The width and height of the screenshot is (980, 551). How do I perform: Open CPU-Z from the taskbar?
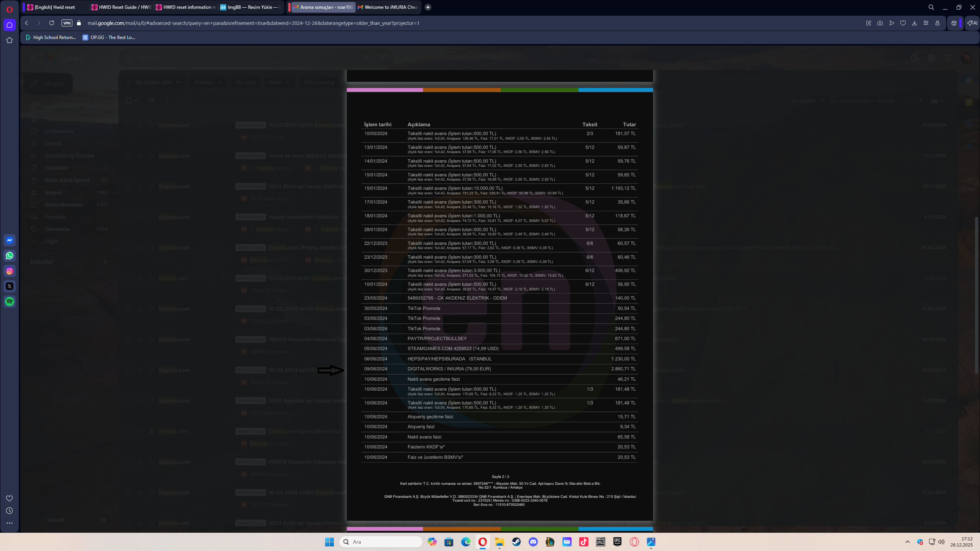[x=601, y=542]
